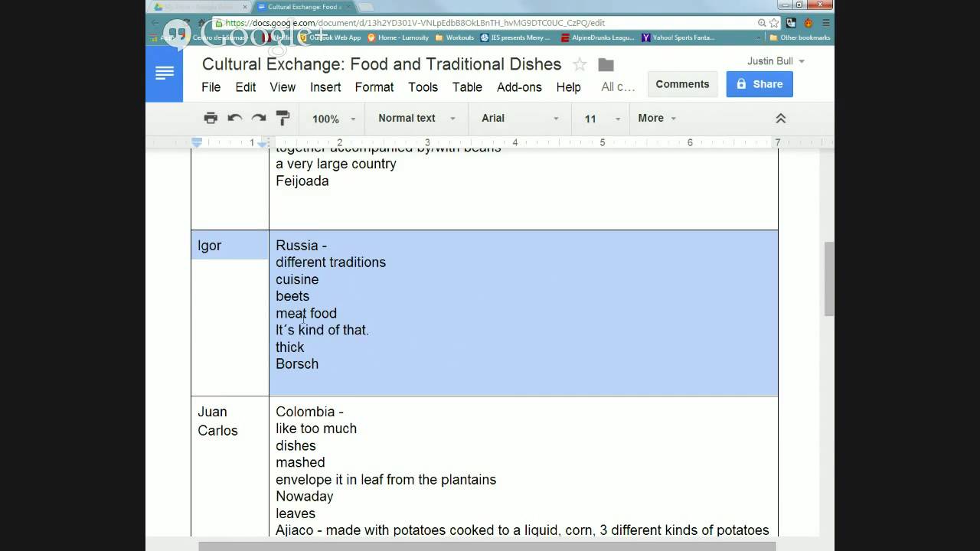Open the Format menu
Viewport: 980px width, 551px height.
(x=374, y=87)
